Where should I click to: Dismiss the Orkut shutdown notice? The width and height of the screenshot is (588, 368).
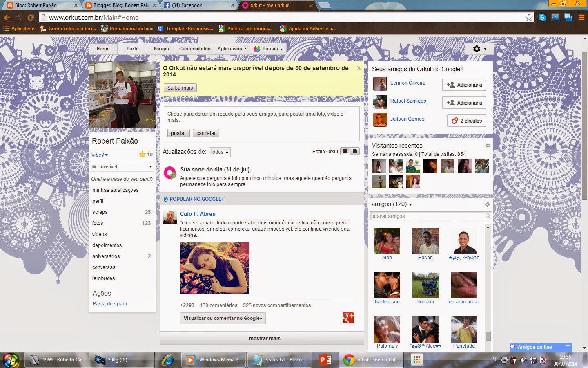tap(359, 68)
